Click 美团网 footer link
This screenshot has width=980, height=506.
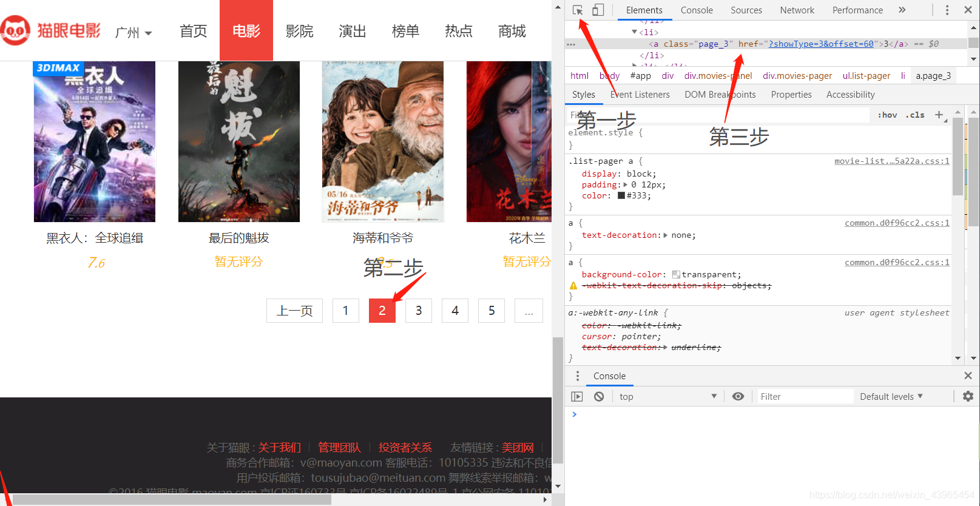518,447
